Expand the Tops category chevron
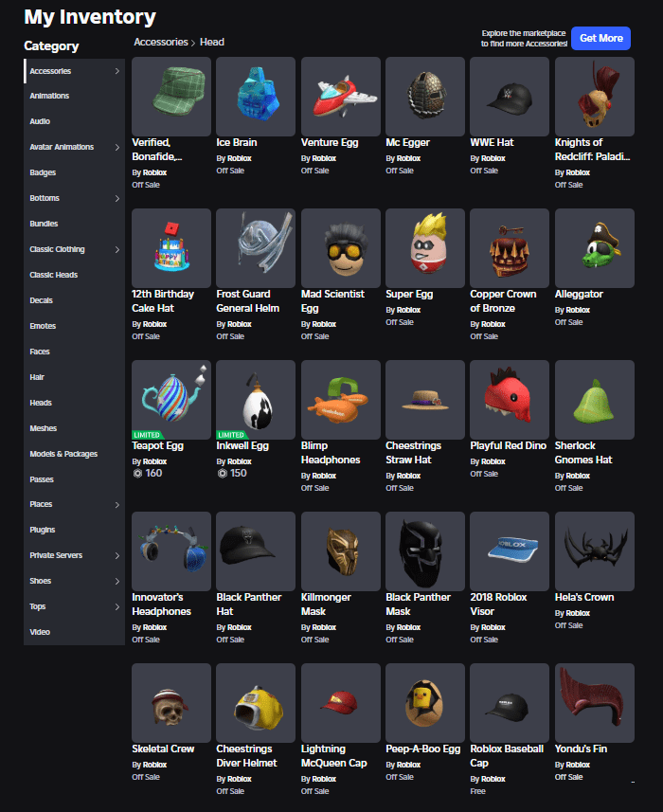Image resolution: width=663 pixels, height=812 pixels. (116, 606)
